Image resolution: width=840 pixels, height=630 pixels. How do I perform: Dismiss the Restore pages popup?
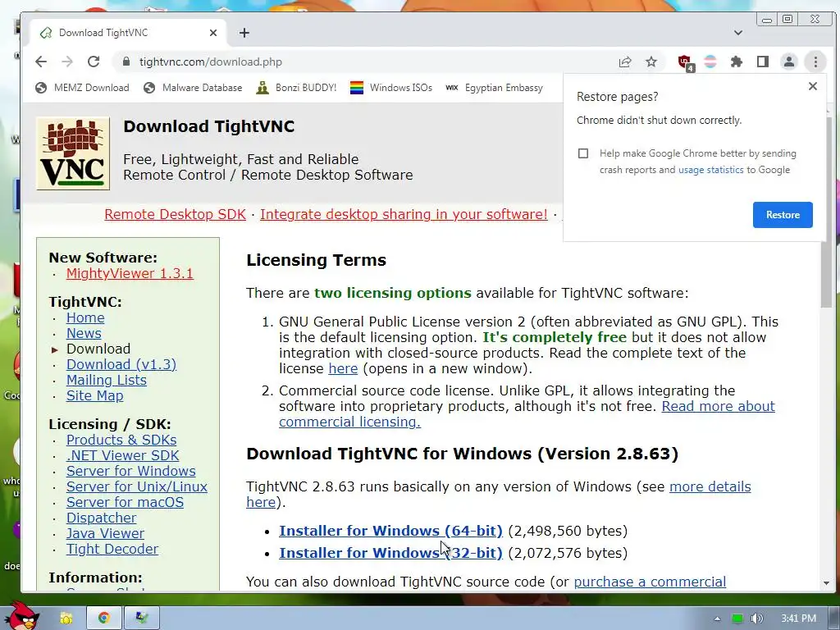(x=813, y=85)
